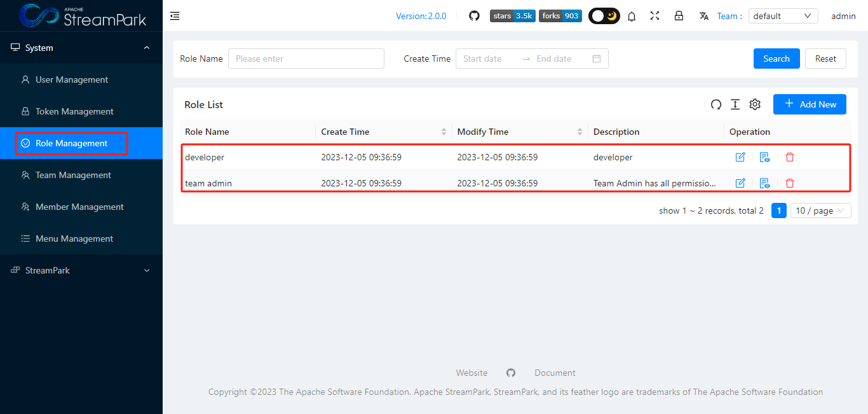Viewport: 868px width, 414px height.
Task: Lock the screen
Action: point(679,16)
